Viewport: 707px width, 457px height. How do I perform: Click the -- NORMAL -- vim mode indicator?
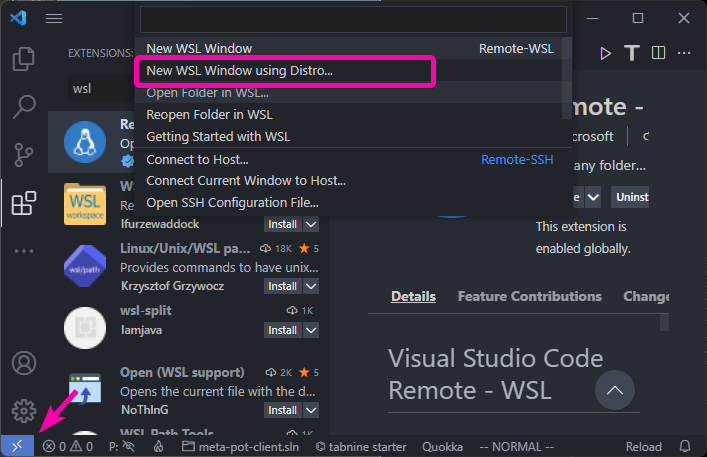(x=517, y=446)
